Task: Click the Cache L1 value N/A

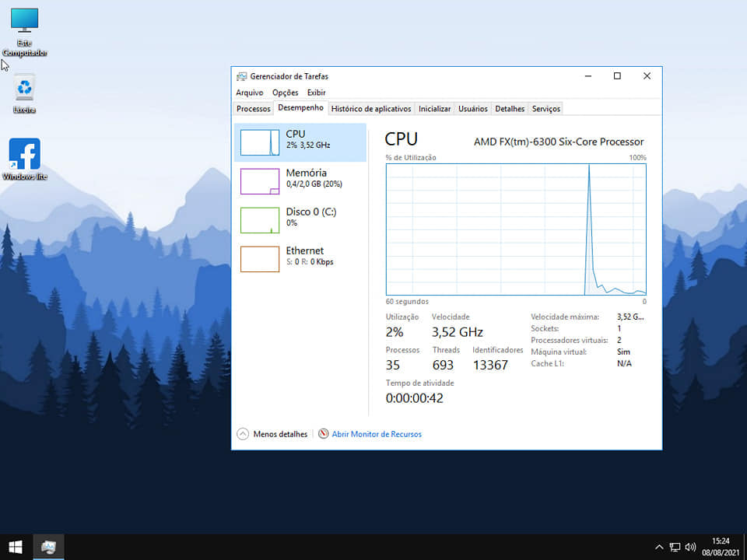Action: click(624, 364)
